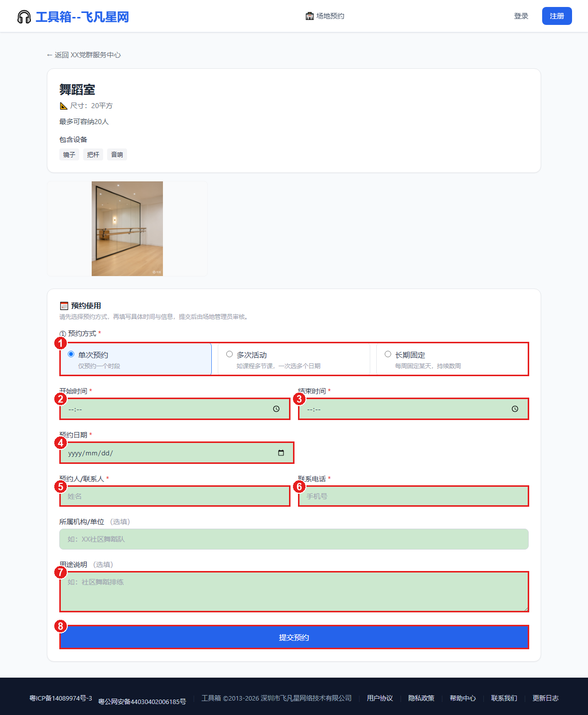Click the 音响 equipment tag

click(117, 154)
